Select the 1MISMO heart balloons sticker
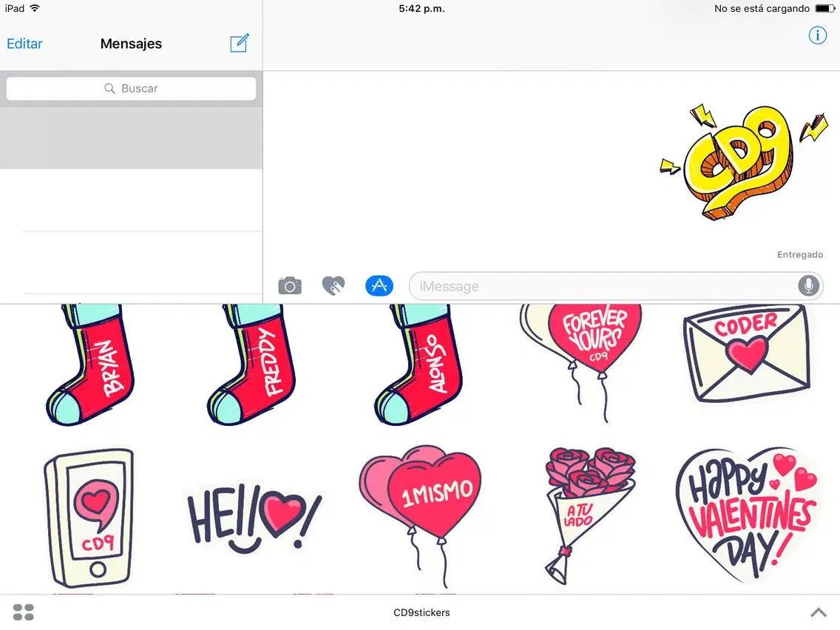Image resolution: width=840 pixels, height=630 pixels. (420, 515)
